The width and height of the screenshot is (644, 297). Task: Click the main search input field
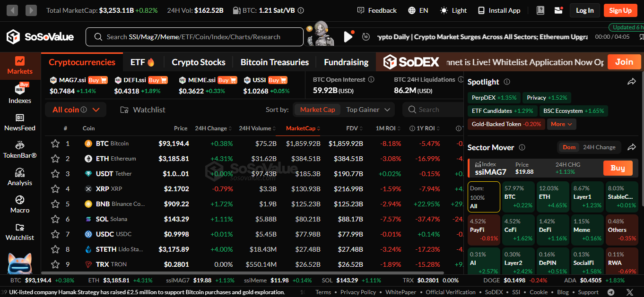click(x=194, y=37)
